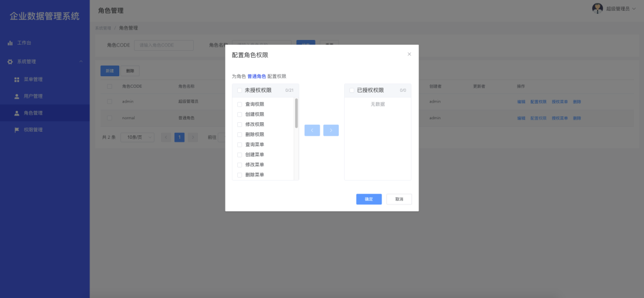
Task: Select all via 未授权权限 header checkbox
Action: click(x=240, y=91)
